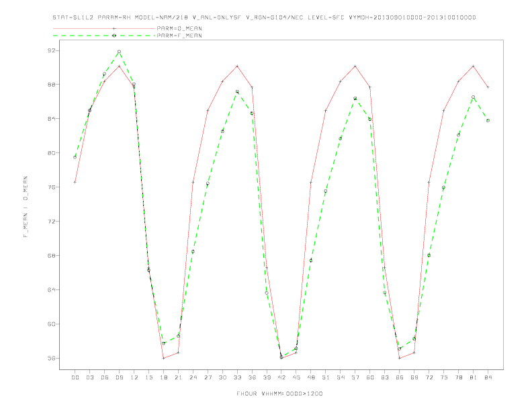Click the y-axis tick value 56
The width and height of the screenshot is (532, 411).
pos(51,358)
